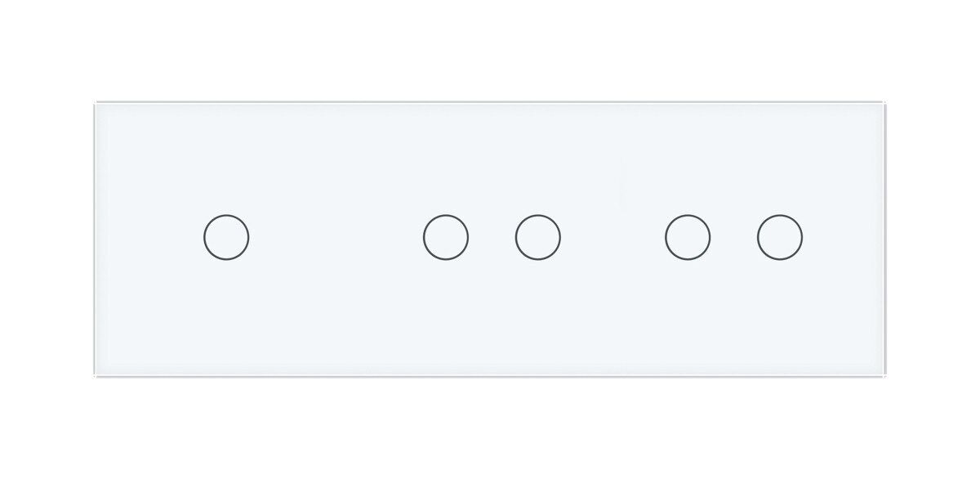Viewport: 980px width, 479px height.
Task: Click the top-left corner of the glass panel
Action: pyautogui.click(x=97, y=105)
